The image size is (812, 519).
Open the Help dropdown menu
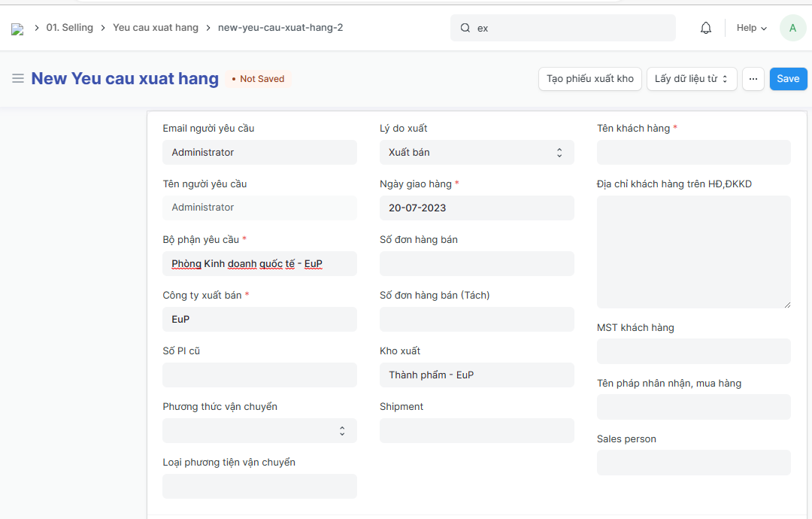pos(751,28)
